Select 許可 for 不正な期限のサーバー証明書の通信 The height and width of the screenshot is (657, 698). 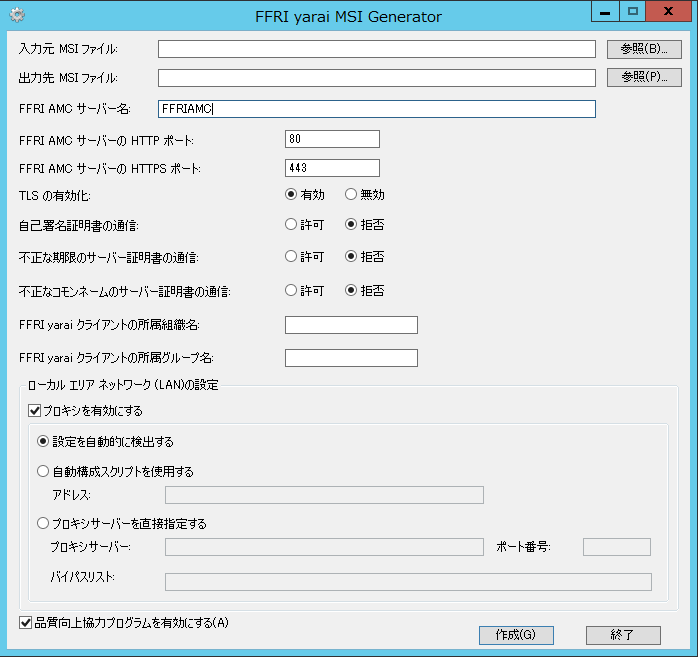coord(291,256)
